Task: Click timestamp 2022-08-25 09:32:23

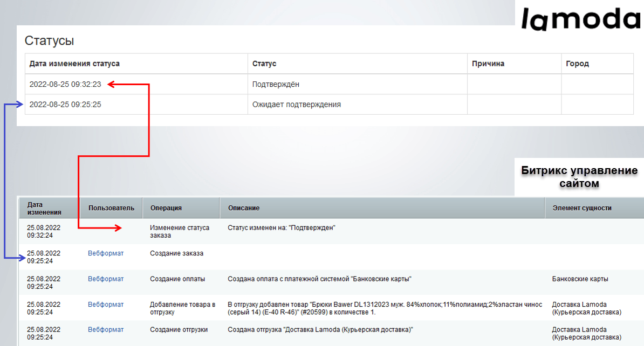Action: coord(65,84)
